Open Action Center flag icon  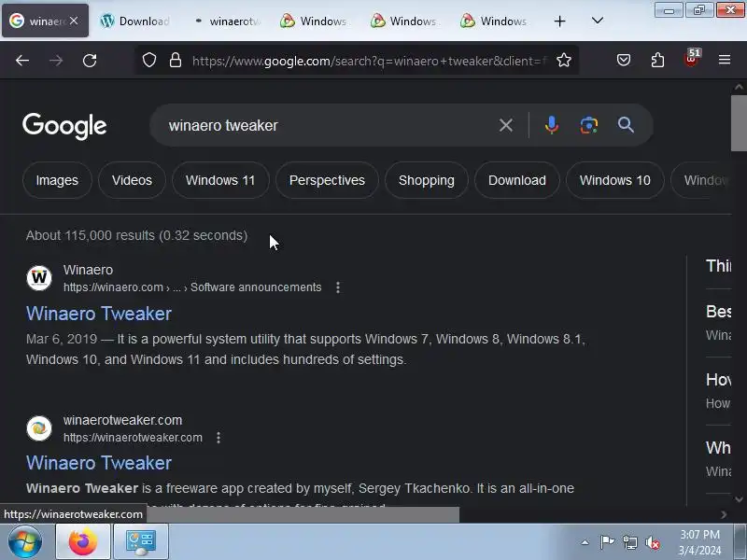coord(607,542)
